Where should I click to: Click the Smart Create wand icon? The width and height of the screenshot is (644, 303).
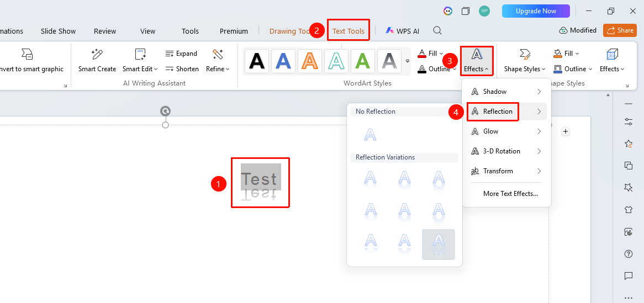pos(97,54)
